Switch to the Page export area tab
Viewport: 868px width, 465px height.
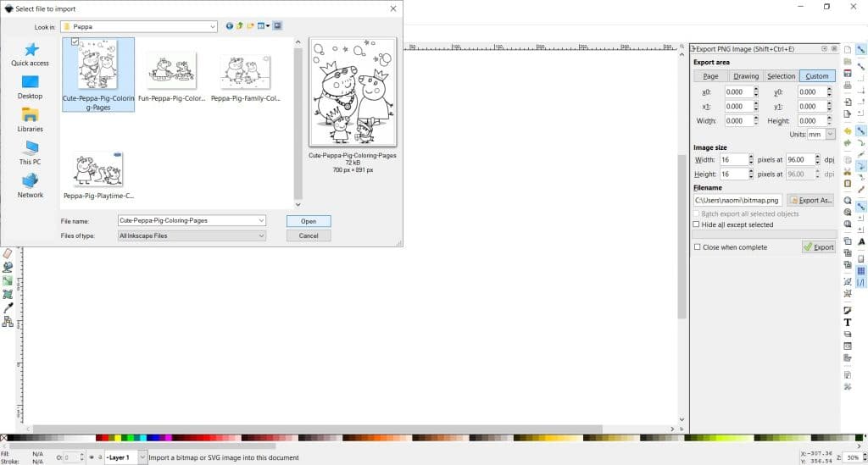click(x=710, y=75)
